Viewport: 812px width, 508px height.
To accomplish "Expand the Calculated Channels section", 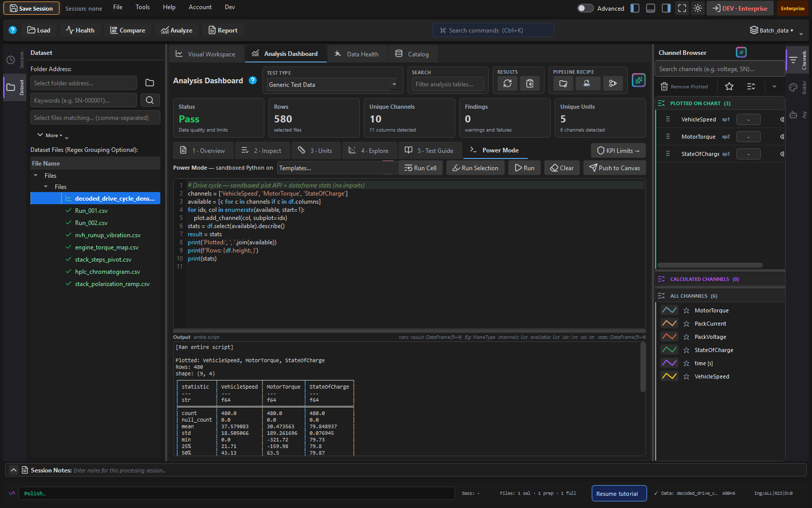I will tap(661, 279).
